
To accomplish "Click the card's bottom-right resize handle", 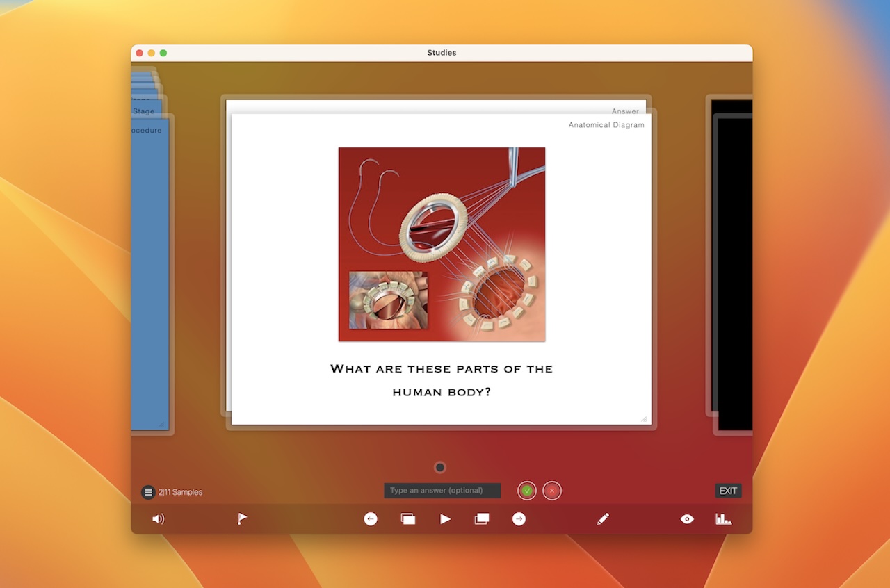I will point(644,418).
